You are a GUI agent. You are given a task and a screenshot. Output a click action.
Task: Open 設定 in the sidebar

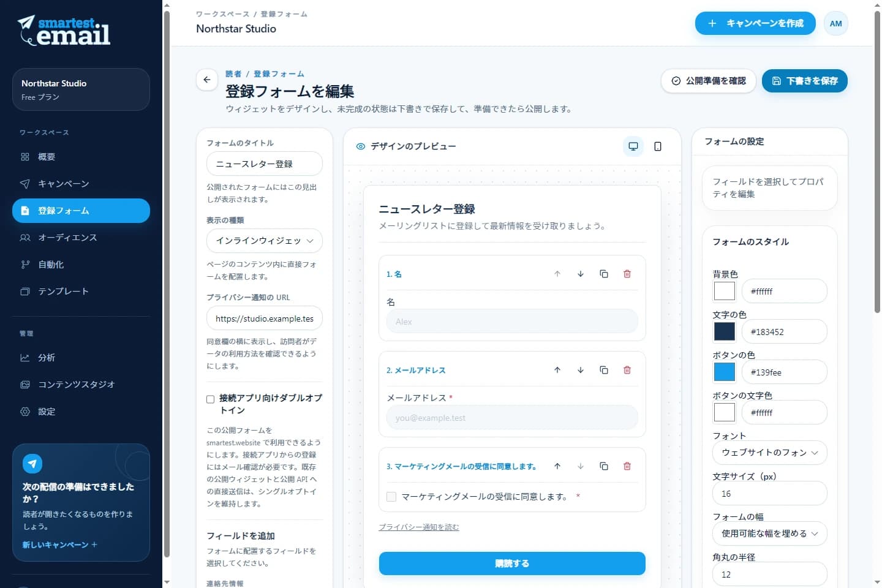pos(81,412)
